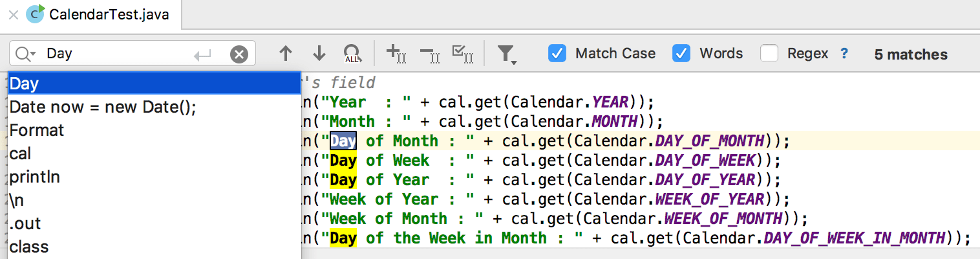This screenshot has height=259, width=980.
Task: Close the CalendarTest.java editor tab
Action: coord(13,14)
